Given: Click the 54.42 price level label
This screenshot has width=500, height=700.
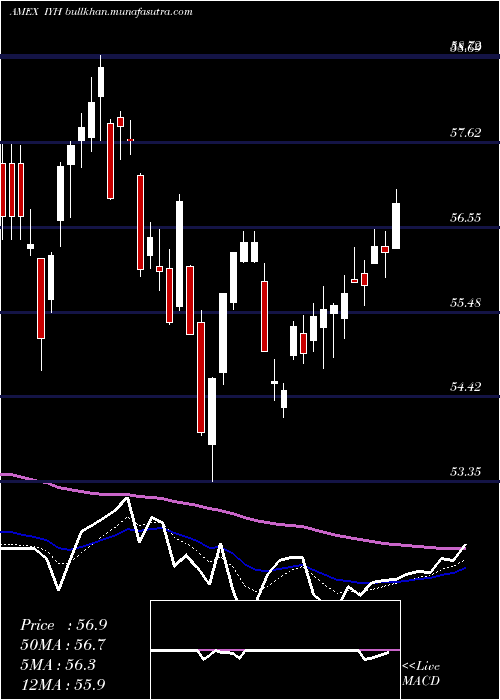Looking at the screenshot, I should (x=465, y=387).
